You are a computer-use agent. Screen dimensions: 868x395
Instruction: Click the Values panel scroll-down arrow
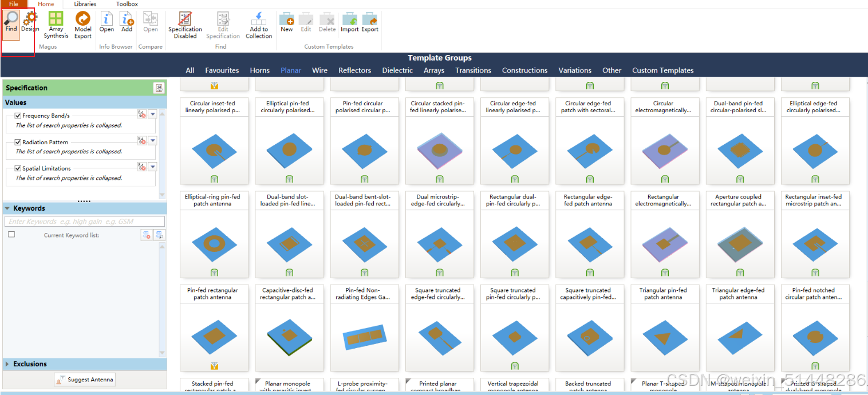(x=162, y=195)
